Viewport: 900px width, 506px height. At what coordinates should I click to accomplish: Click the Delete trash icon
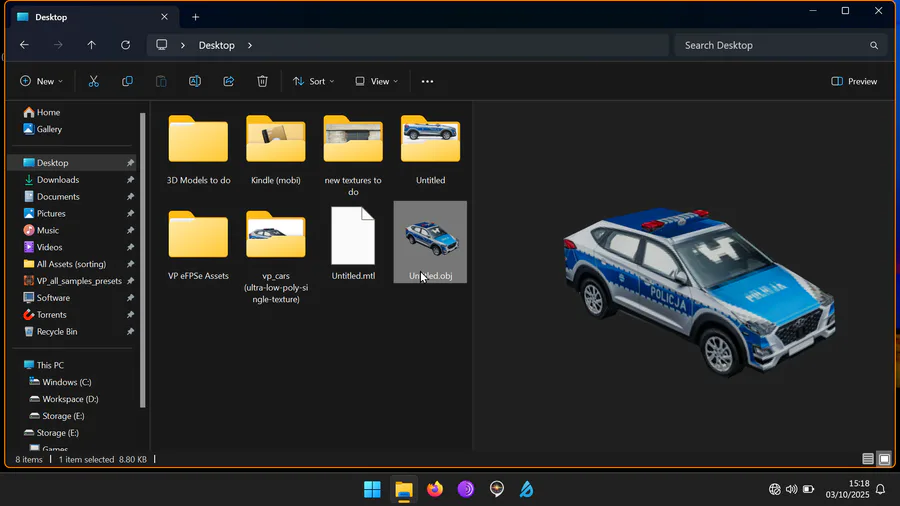click(x=262, y=81)
